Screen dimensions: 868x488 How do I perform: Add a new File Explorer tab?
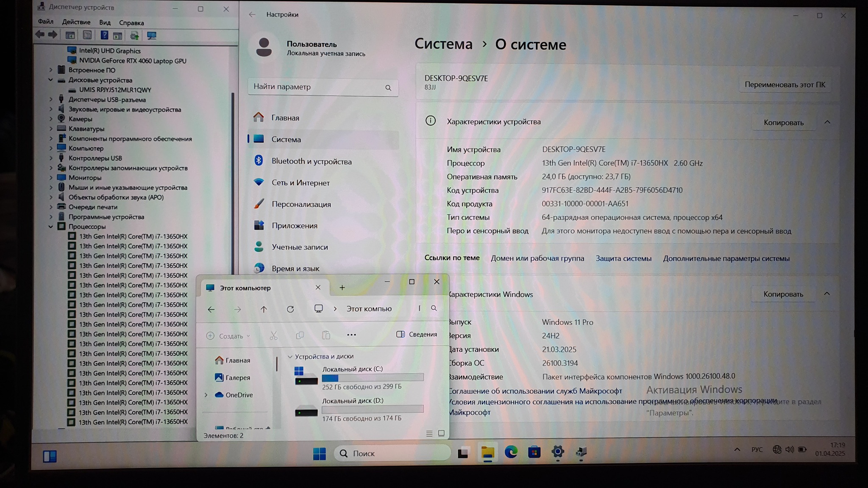click(342, 288)
